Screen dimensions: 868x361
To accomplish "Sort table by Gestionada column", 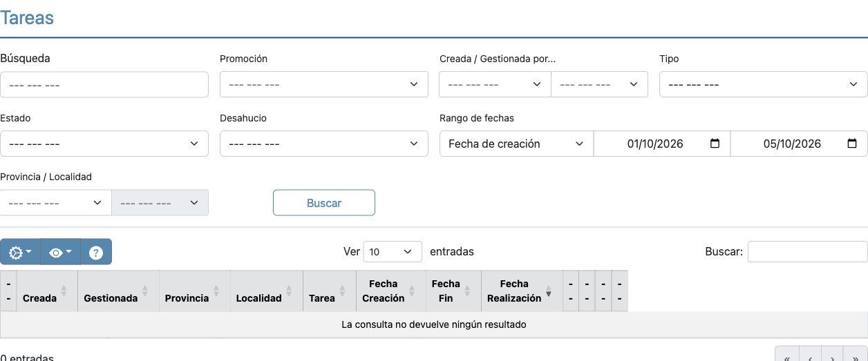I will [x=118, y=291].
